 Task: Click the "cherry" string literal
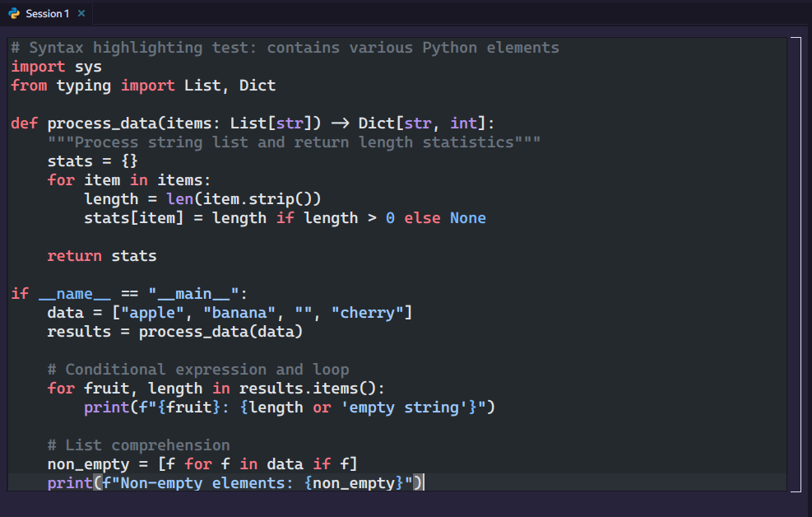(367, 312)
